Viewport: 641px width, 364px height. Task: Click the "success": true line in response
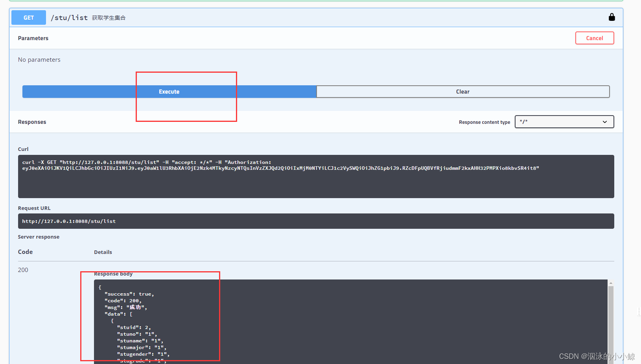(x=129, y=294)
